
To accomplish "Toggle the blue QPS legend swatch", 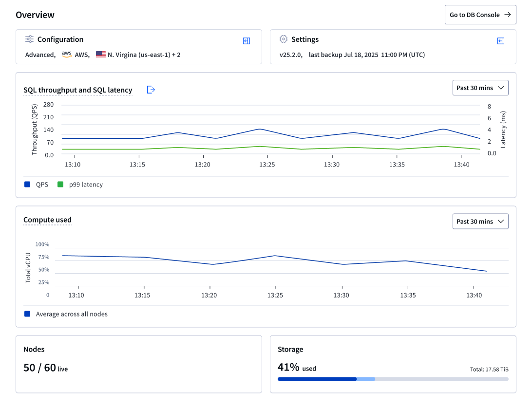I will pos(27,185).
